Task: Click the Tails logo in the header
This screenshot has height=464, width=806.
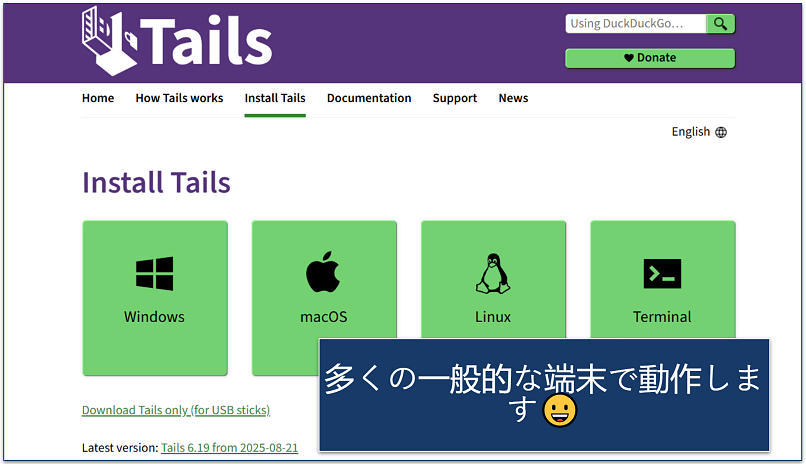Action: 177,41
